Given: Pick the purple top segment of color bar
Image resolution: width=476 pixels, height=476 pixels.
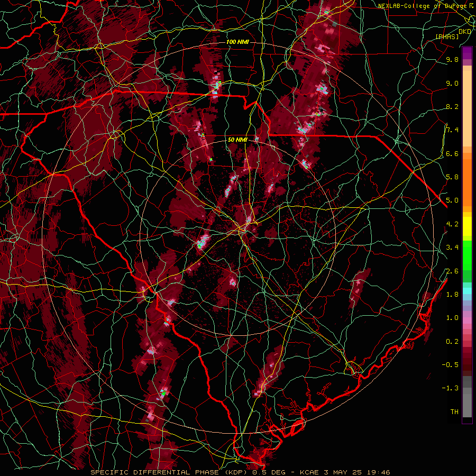Looking at the screenshot, I should click(467, 53).
